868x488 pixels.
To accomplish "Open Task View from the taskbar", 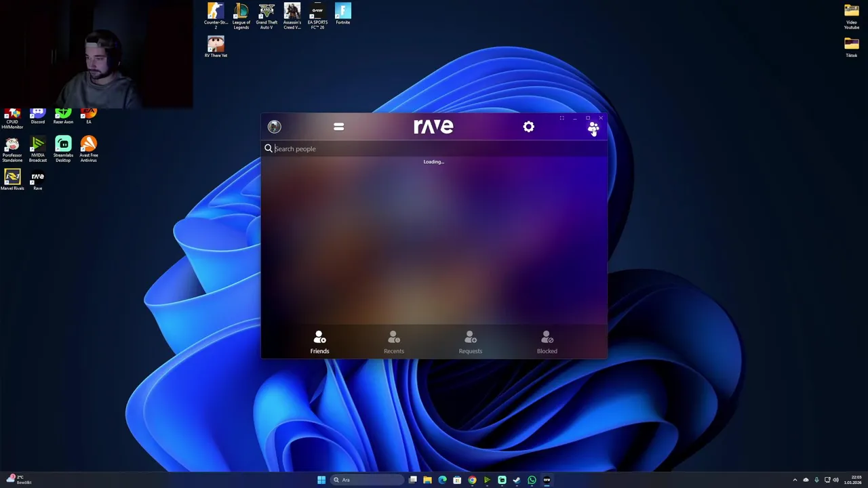I will pos(412,480).
